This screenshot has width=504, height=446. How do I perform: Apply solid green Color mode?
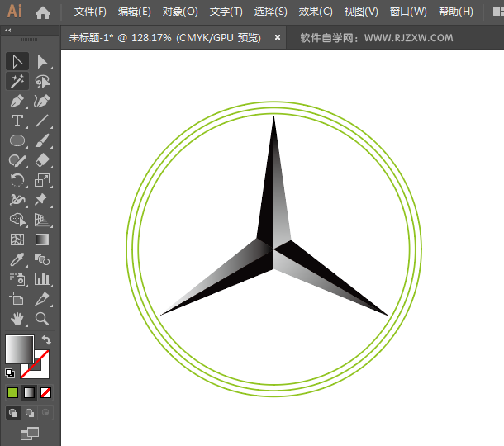[x=12, y=392]
